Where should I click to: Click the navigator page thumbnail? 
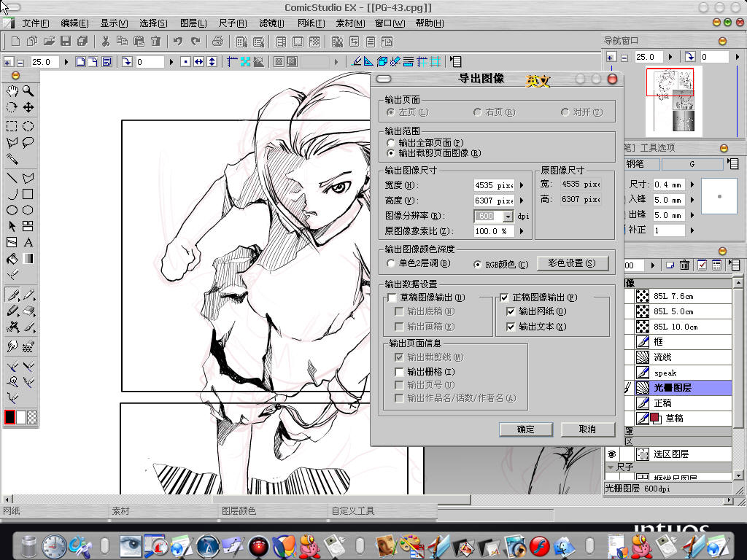tap(674, 100)
